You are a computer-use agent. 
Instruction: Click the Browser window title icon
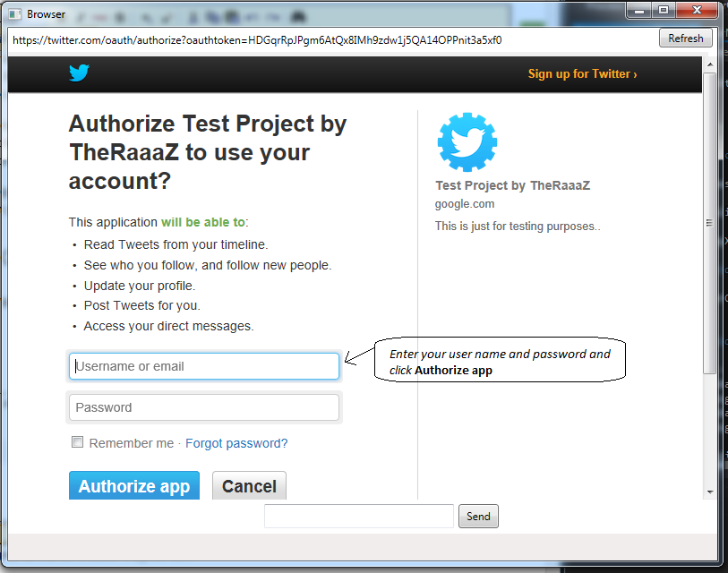(x=15, y=14)
